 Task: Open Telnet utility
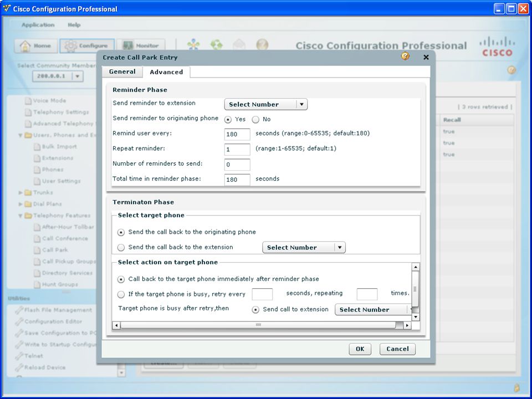(x=34, y=356)
